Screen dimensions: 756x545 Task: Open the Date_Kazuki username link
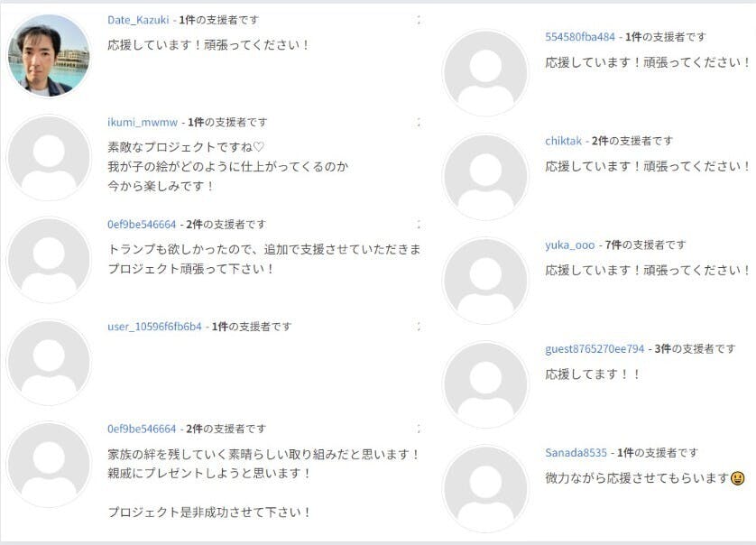[x=138, y=20]
